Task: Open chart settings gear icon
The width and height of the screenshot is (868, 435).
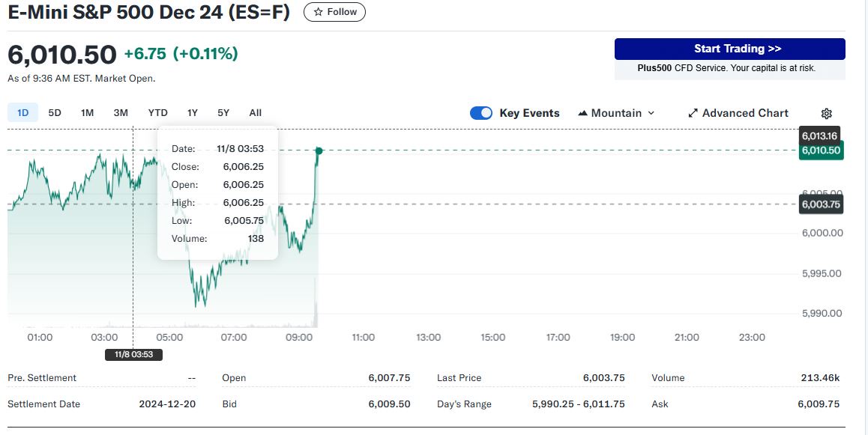Action: tap(826, 113)
